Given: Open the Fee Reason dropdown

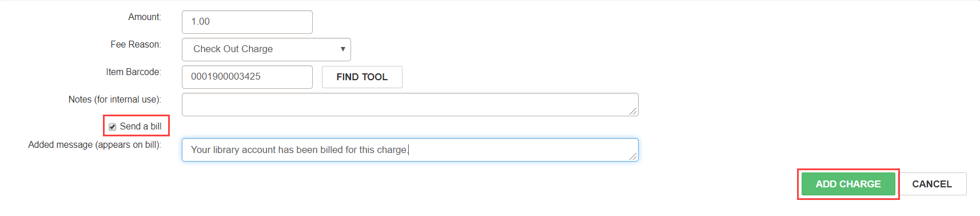Looking at the screenshot, I should pos(266,49).
